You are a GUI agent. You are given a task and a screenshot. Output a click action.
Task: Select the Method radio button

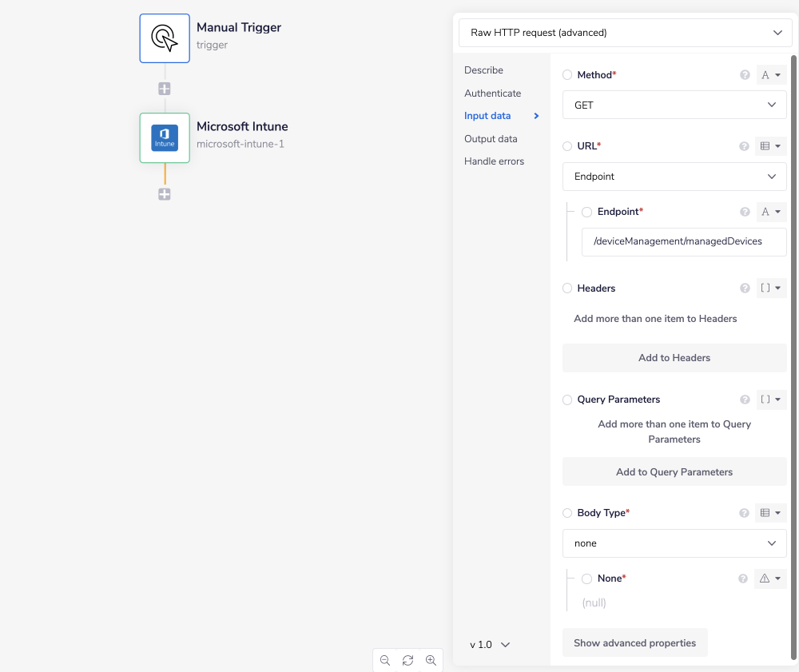tap(566, 74)
